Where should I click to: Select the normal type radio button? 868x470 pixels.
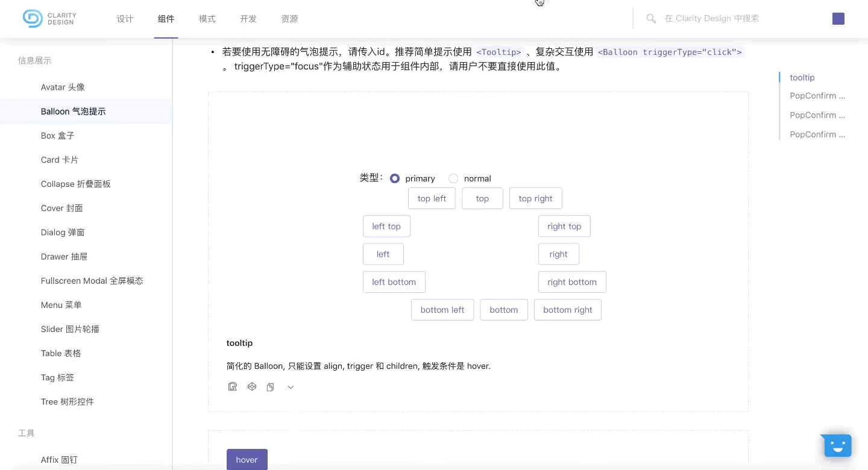453,178
